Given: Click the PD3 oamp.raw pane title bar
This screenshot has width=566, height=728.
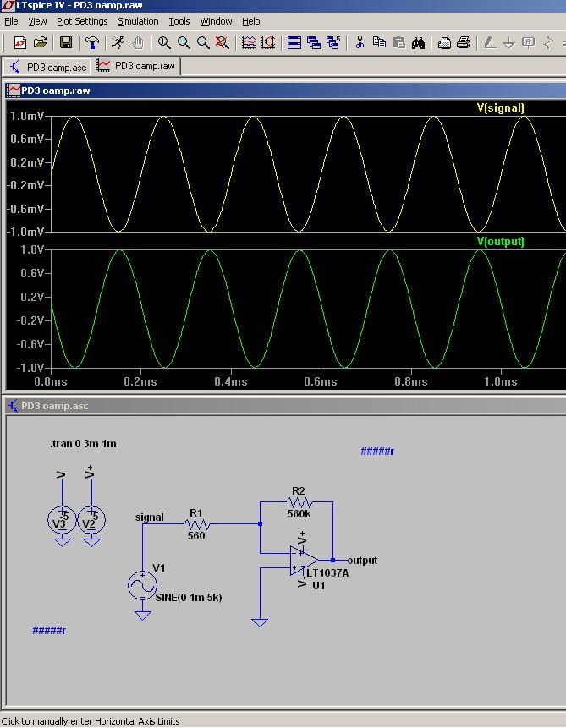Looking at the screenshot, I should (x=285, y=90).
